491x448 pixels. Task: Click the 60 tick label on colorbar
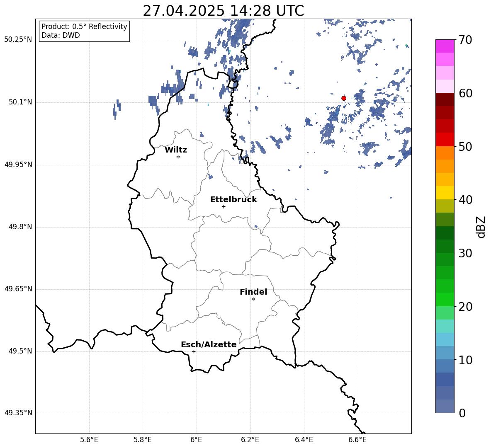coord(465,93)
